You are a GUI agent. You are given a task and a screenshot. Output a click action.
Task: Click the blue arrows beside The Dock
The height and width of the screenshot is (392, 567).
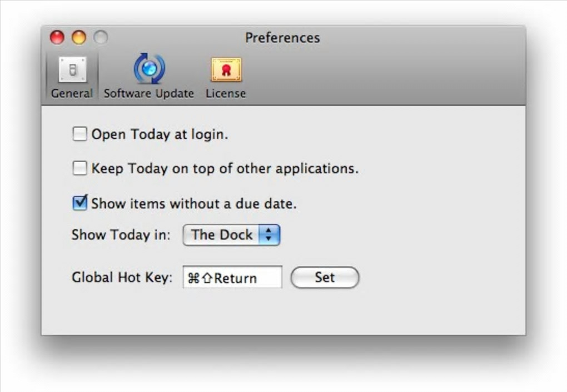[269, 235]
